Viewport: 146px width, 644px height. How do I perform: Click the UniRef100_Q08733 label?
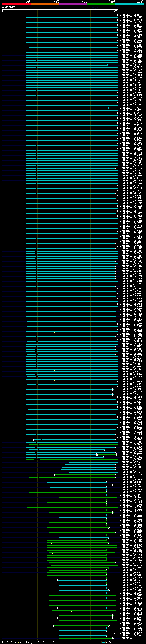point(131,261)
